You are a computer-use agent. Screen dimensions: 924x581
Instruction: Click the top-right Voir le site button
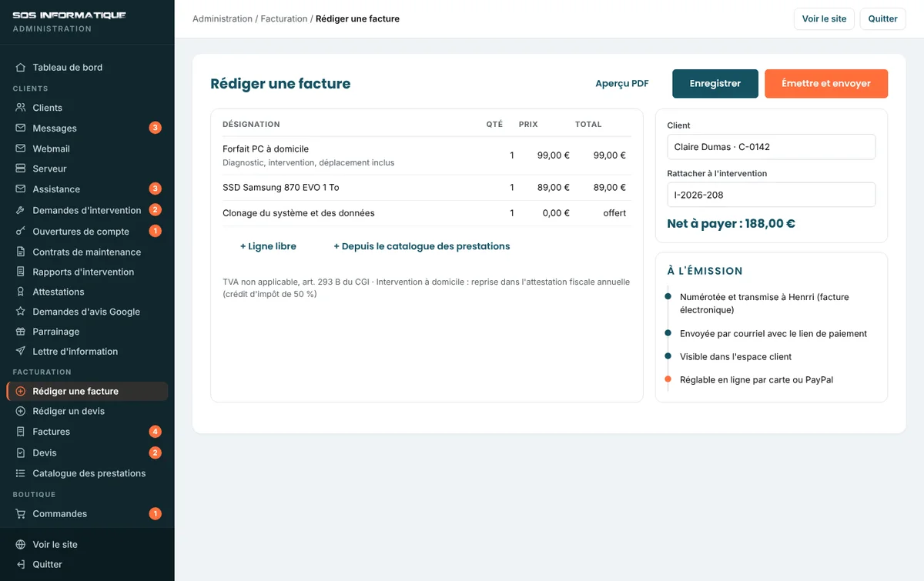pyautogui.click(x=824, y=19)
